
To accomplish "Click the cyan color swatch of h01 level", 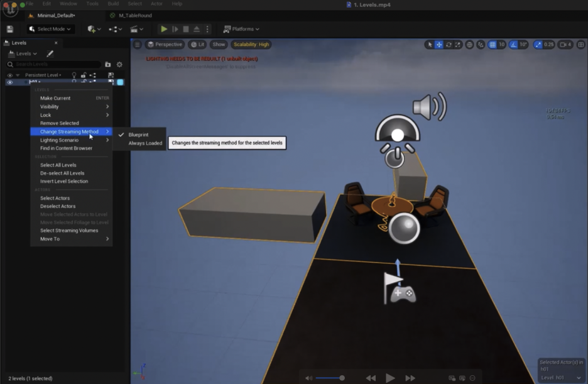I will click(x=120, y=82).
